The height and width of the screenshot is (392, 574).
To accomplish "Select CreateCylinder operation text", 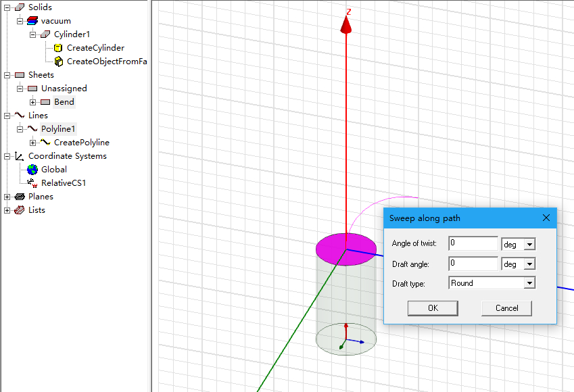I will click(95, 48).
